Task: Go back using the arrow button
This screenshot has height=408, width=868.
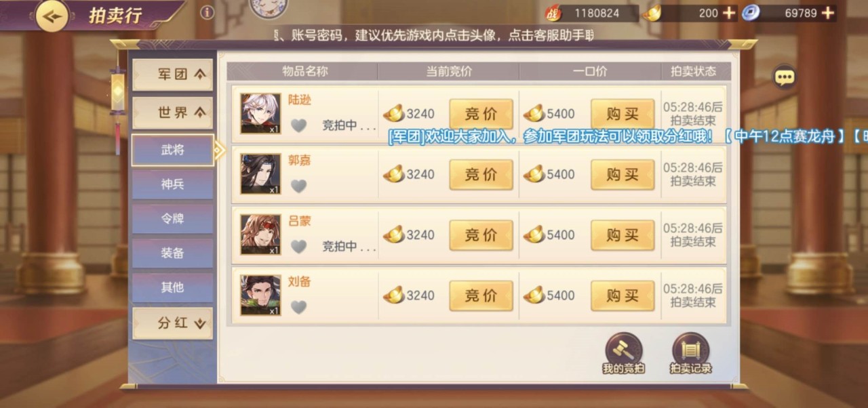Action: point(52,16)
